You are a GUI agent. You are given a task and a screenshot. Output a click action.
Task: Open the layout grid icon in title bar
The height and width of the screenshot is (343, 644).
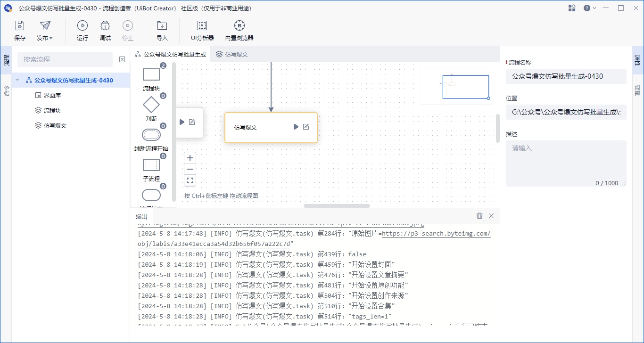pos(572,8)
